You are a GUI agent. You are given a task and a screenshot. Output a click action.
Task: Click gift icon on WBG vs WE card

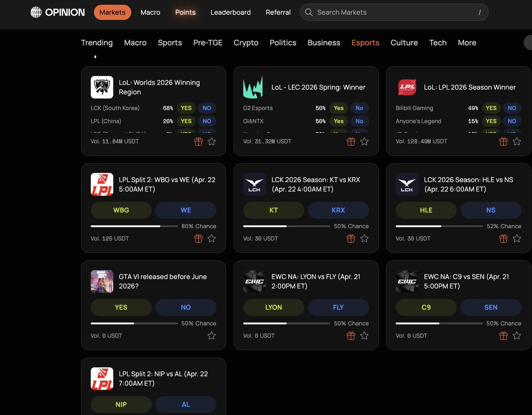[198, 238]
